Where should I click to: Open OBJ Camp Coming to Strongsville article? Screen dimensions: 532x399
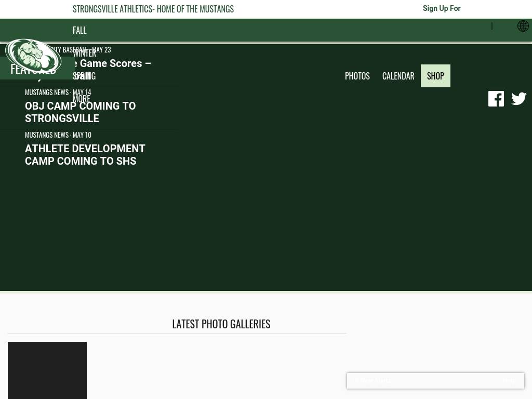[x=80, y=112]
